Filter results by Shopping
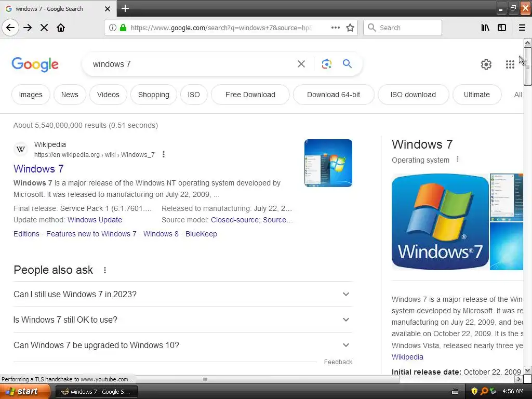The image size is (532, 399). (x=154, y=95)
